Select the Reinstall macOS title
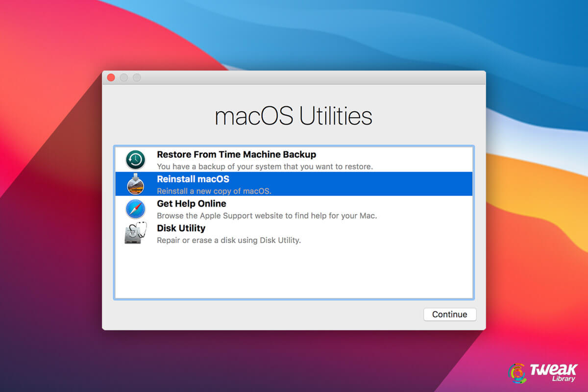This screenshot has height=392, width=588. 193,179
